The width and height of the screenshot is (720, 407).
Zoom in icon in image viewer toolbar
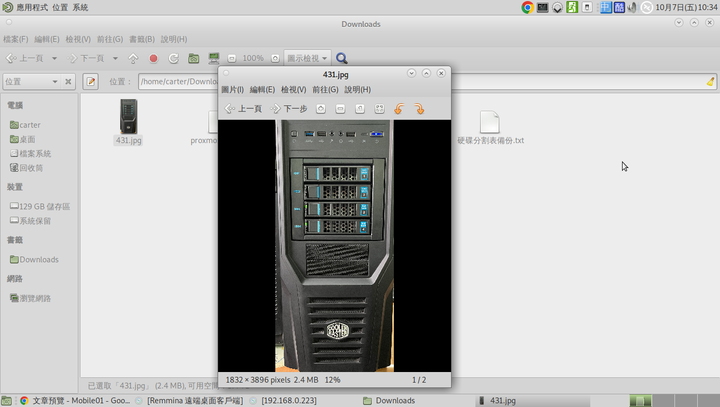pyautogui.click(x=321, y=109)
